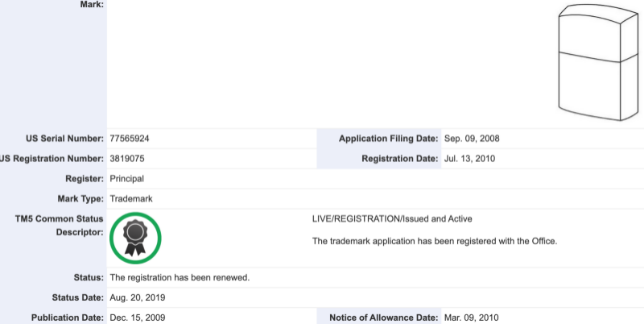Click the Register value Principal
This screenshot has width=644, height=324.
[x=127, y=179]
